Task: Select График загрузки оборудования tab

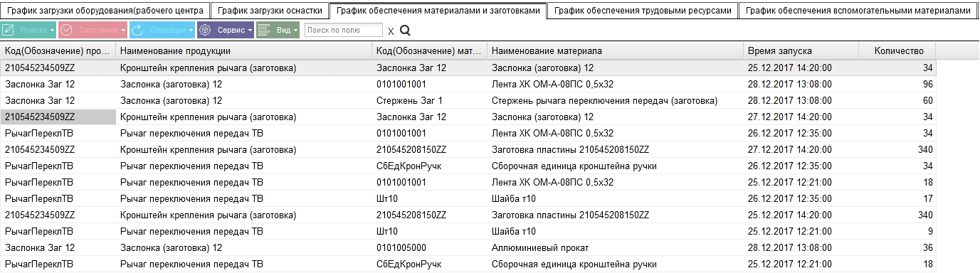Action: (106, 11)
